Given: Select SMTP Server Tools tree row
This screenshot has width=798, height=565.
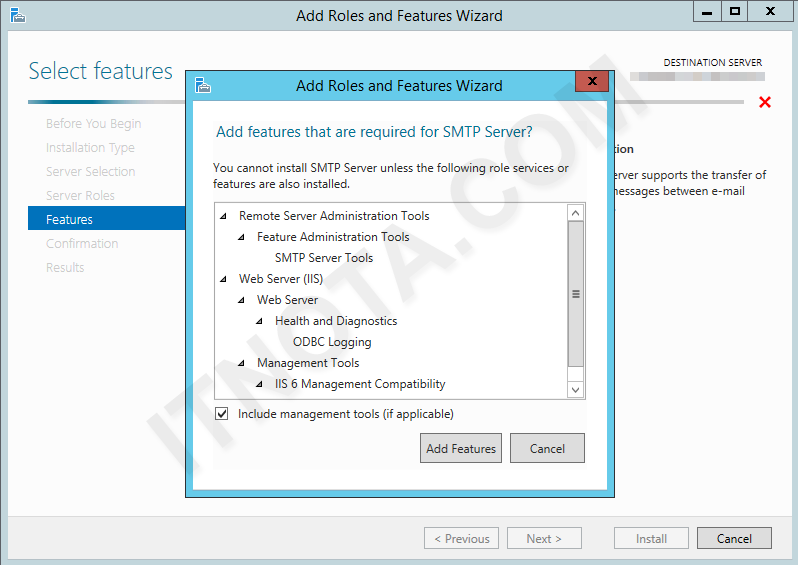Looking at the screenshot, I should [x=324, y=258].
